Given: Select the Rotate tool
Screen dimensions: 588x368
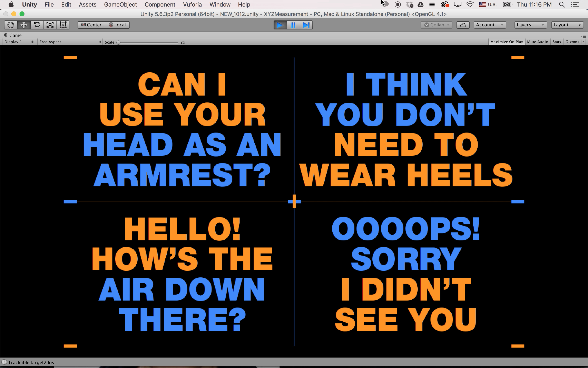Looking at the screenshot, I should click(37, 25).
